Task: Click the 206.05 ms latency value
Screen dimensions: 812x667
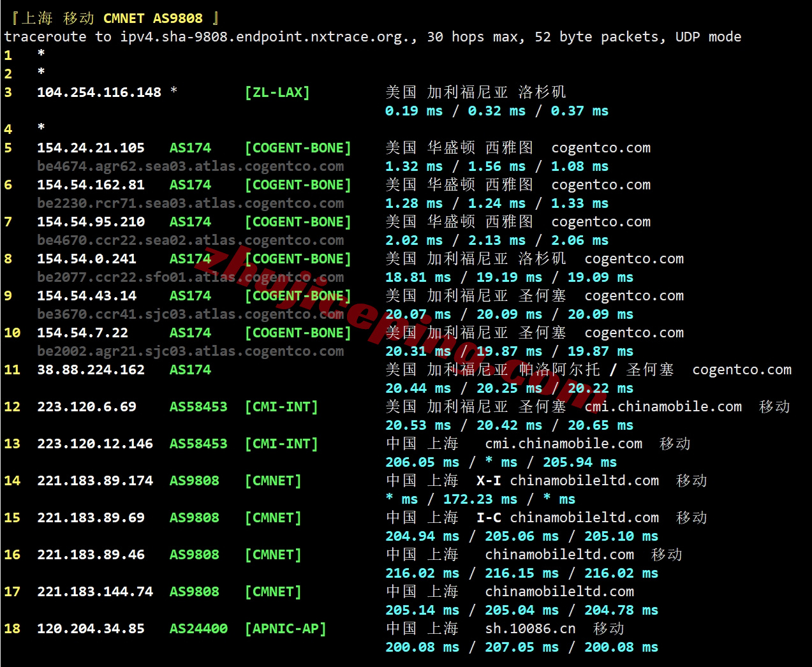Action: click(x=422, y=462)
